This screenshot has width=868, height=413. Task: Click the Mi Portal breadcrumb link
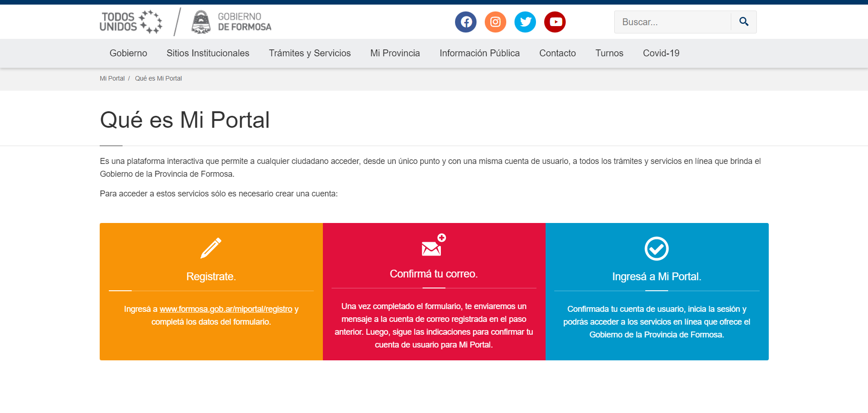pos(112,78)
